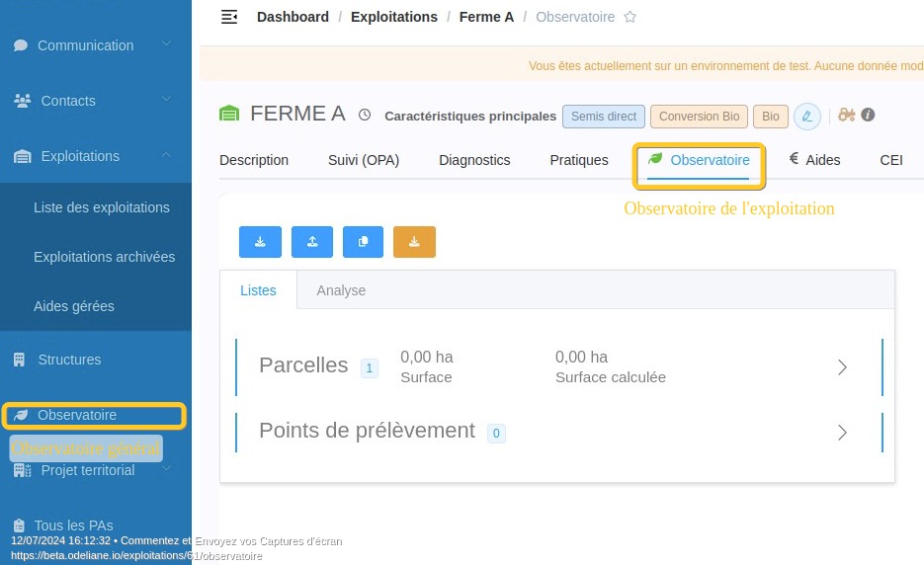The image size is (924, 565).
Task: Expand the Communication menu chevron
Action: (167, 43)
